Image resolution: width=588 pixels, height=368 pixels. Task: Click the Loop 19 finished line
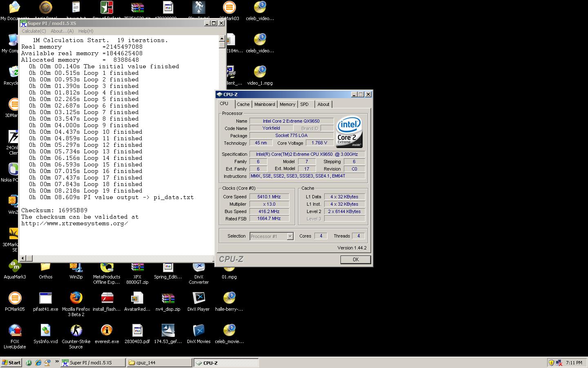pyautogui.click(x=86, y=191)
